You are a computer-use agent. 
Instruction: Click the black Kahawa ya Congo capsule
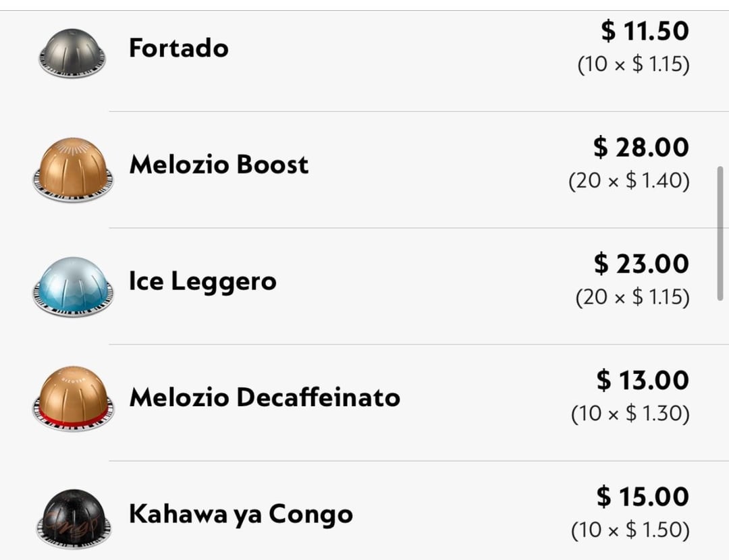click(x=73, y=517)
